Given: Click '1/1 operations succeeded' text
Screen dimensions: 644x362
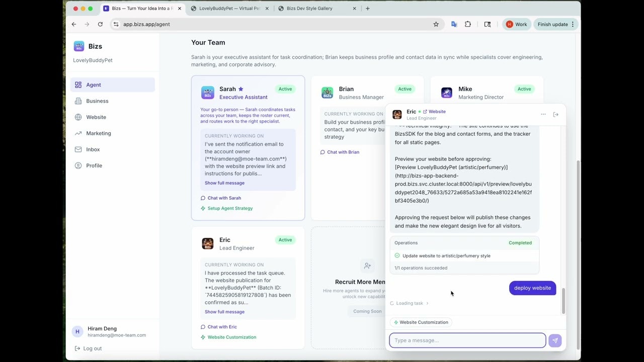Looking at the screenshot, I should (421, 268).
